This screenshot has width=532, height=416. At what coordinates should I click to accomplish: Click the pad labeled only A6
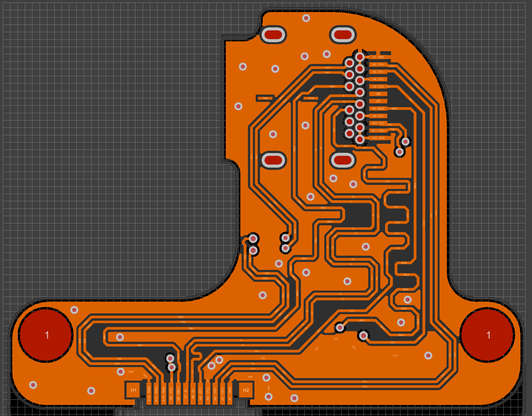(x=378, y=94)
